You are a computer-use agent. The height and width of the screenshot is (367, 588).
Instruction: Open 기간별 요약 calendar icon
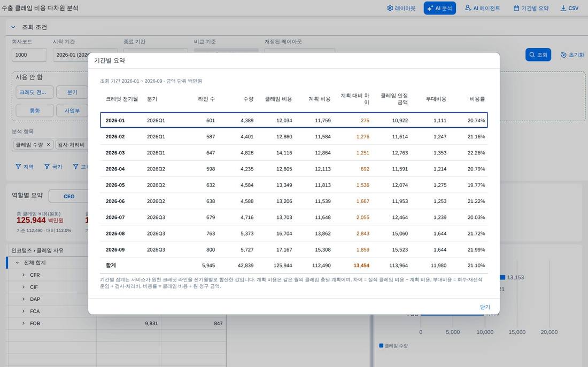[516, 8]
